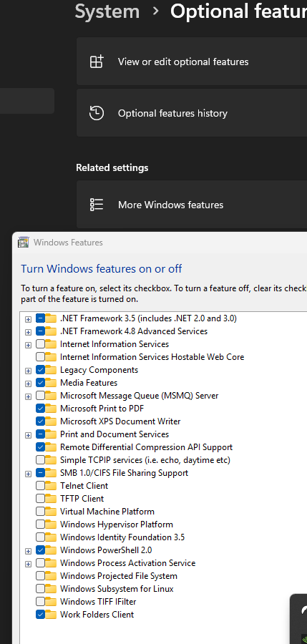Uncheck the Work Folders Client checkbox
The height and width of the screenshot is (644, 307).
(x=40, y=615)
